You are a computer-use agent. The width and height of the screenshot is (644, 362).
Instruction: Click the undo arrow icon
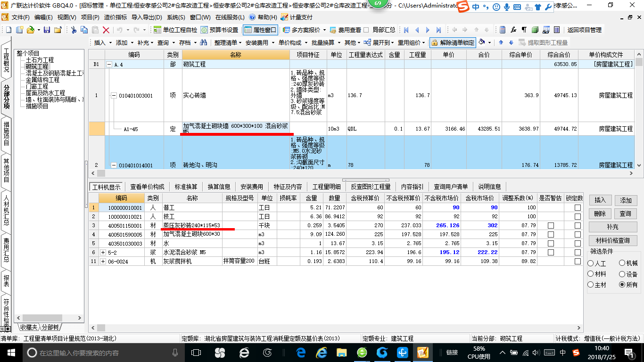click(119, 30)
